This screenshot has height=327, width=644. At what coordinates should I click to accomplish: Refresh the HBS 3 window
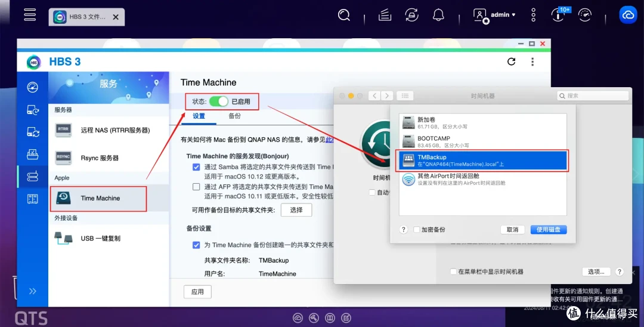pos(512,61)
